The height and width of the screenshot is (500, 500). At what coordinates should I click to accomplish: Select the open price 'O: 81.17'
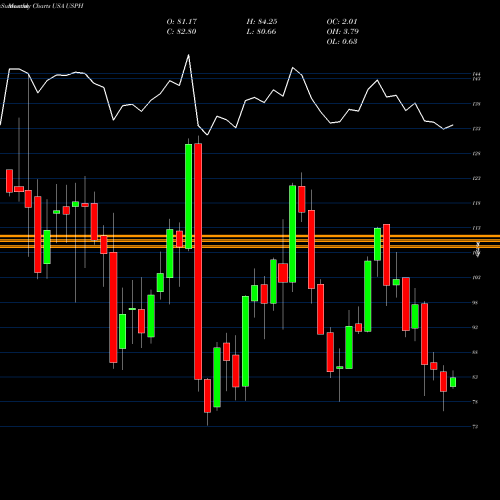(x=182, y=22)
